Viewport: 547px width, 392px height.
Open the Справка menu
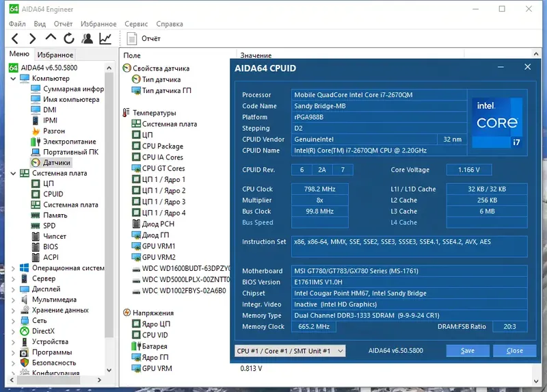[x=170, y=24]
